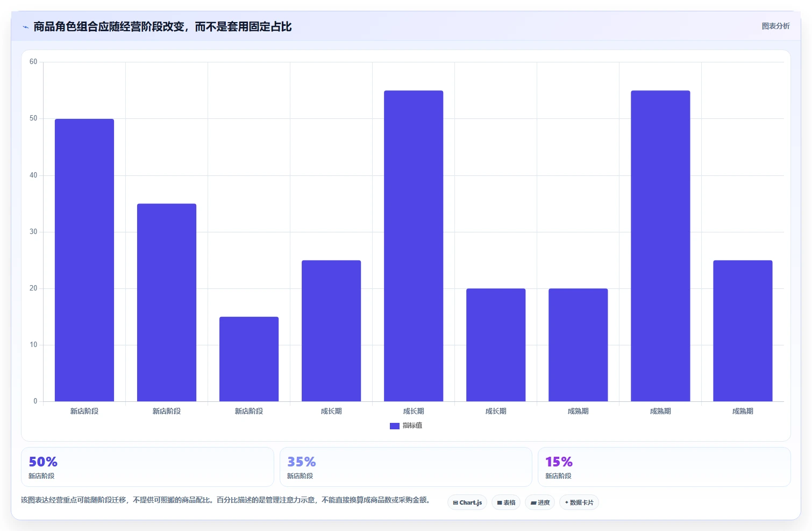Image resolution: width=812 pixels, height=531 pixels.
Task: Click the footnote text starting 该图表达经营重点
Action: 225,500
